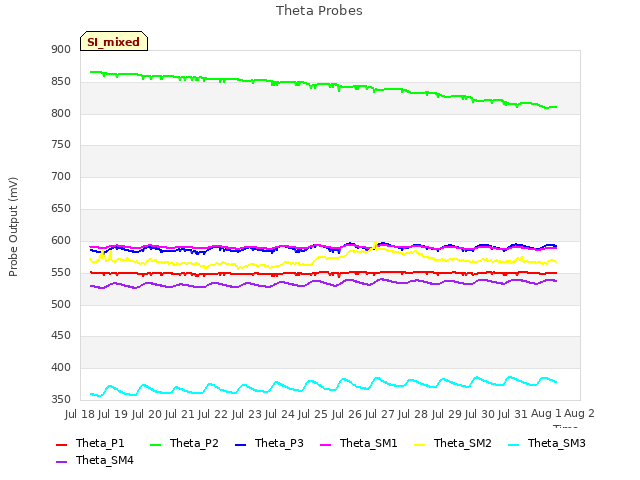Select Theta_SM2 legend entry
Image resolution: width=640 pixels, height=480 pixels.
pos(453,443)
